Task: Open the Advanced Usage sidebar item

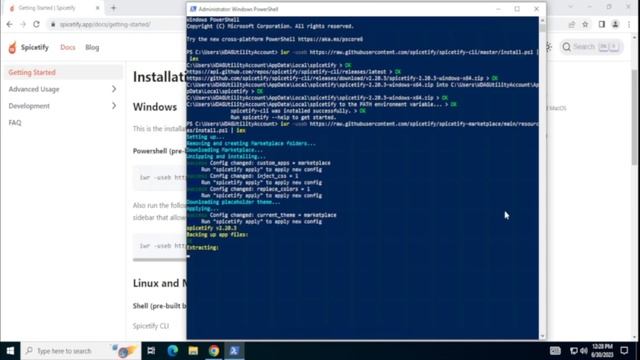Action: [34, 89]
